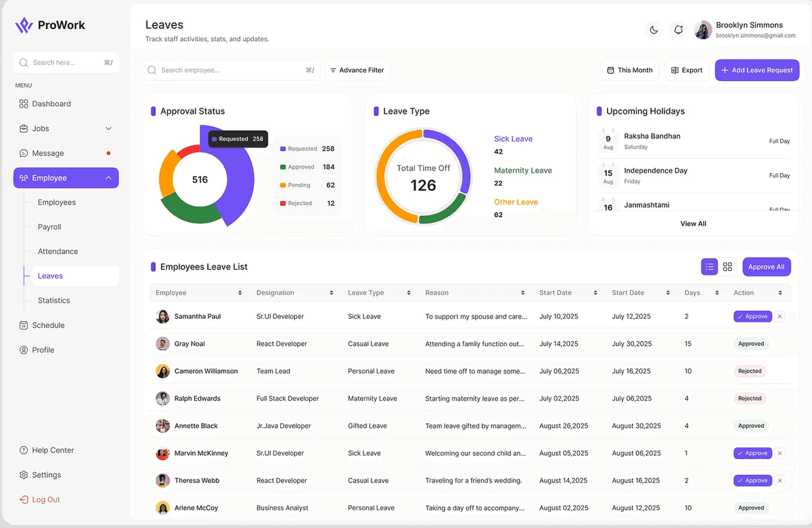Screen dimensions: 812x528
Task: Open the Message section in sidebar
Action: 49,153
